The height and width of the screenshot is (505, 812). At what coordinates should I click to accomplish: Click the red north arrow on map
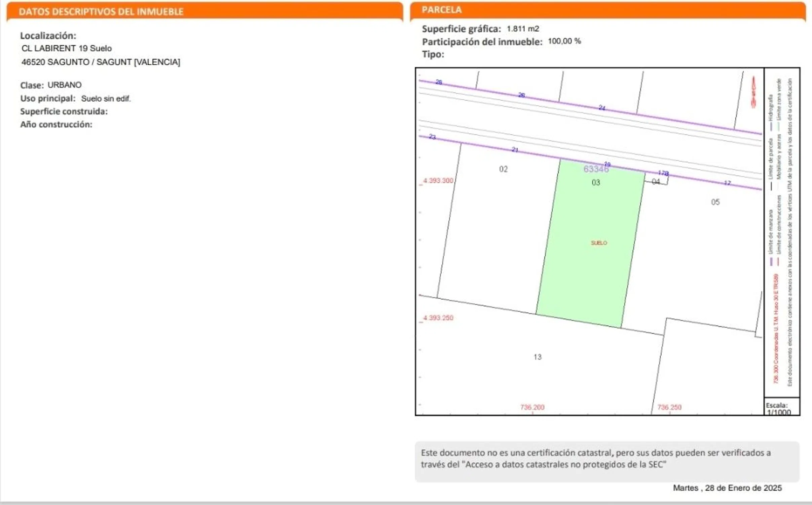click(x=753, y=92)
